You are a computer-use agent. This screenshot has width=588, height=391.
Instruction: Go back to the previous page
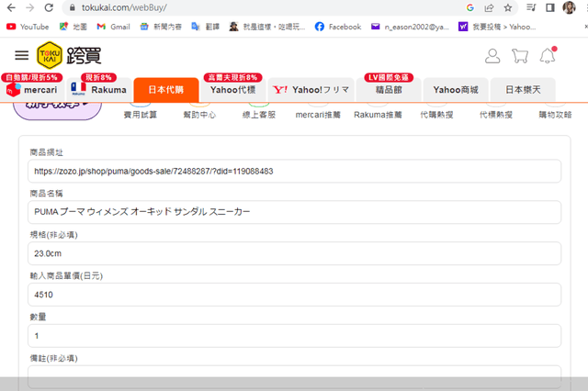point(11,7)
